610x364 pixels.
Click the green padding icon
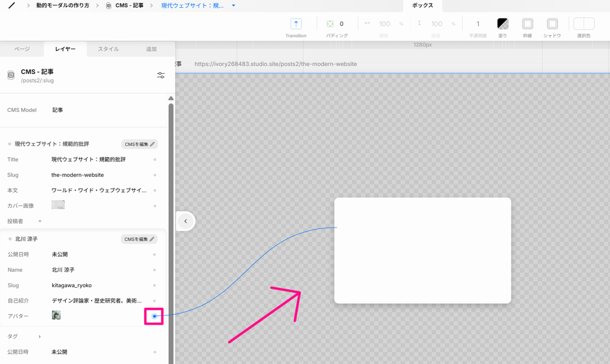330,24
